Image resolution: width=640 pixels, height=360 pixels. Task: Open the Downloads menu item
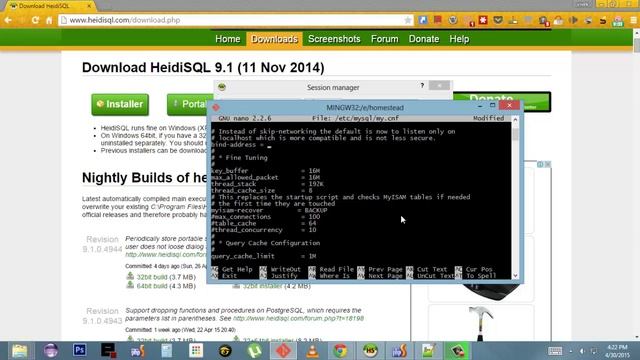pos(274,39)
